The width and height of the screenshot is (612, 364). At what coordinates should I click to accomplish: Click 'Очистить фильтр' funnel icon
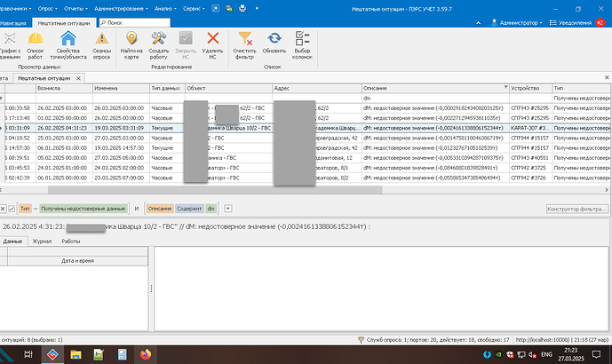click(244, 45)
